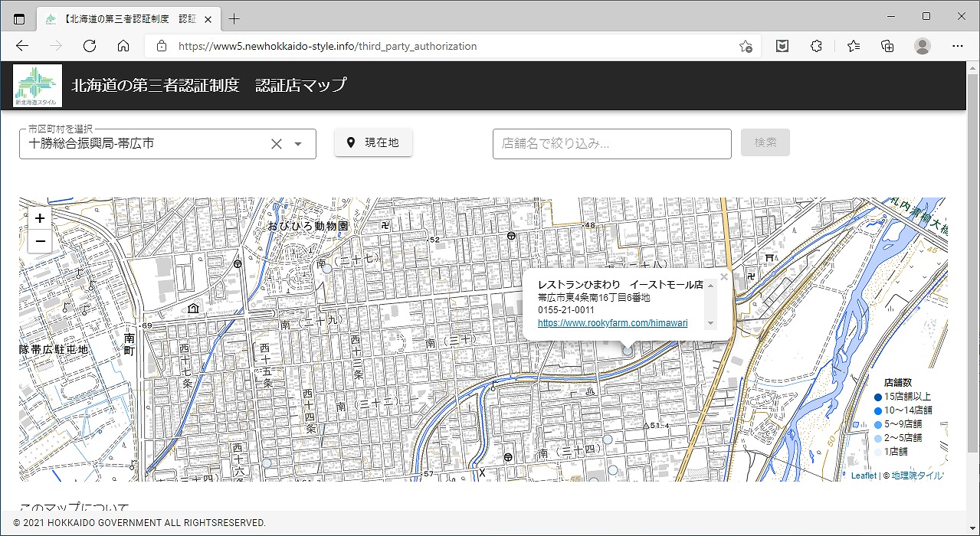Open the 地理院タイル attribution link

916,476
